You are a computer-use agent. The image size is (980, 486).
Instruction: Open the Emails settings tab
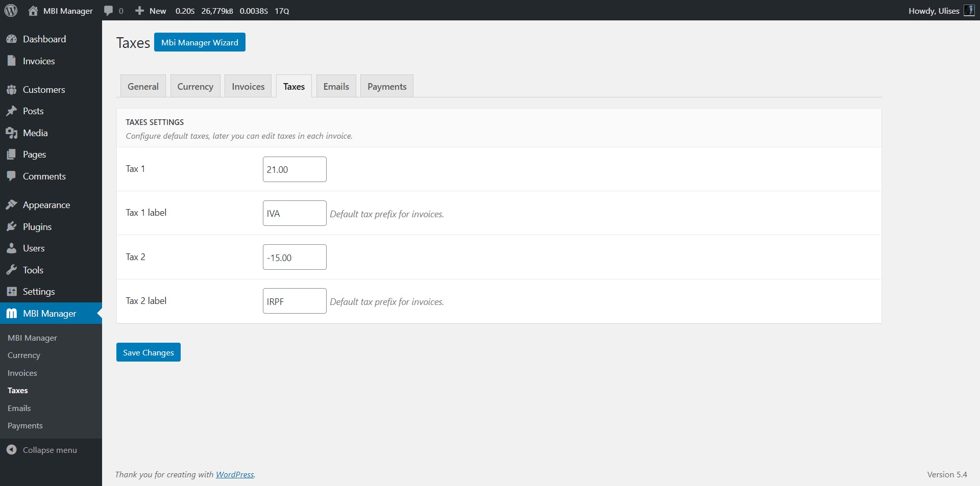[x=336, y=87]
